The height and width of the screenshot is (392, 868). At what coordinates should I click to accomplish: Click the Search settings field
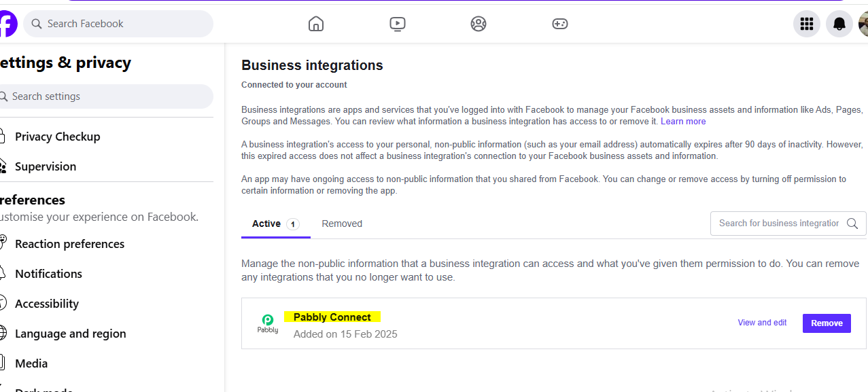pos(109,96)
